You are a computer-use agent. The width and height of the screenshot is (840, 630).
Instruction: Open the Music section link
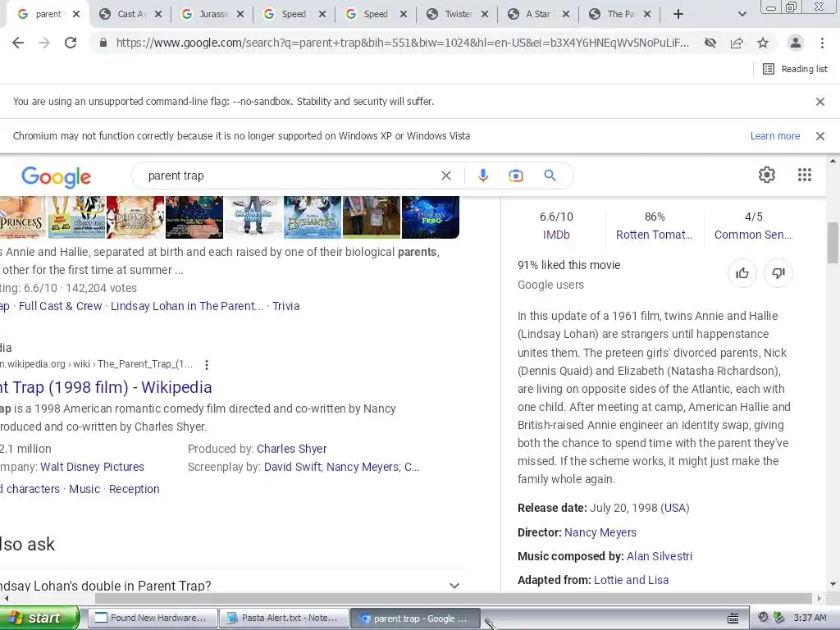click(84, 489)
